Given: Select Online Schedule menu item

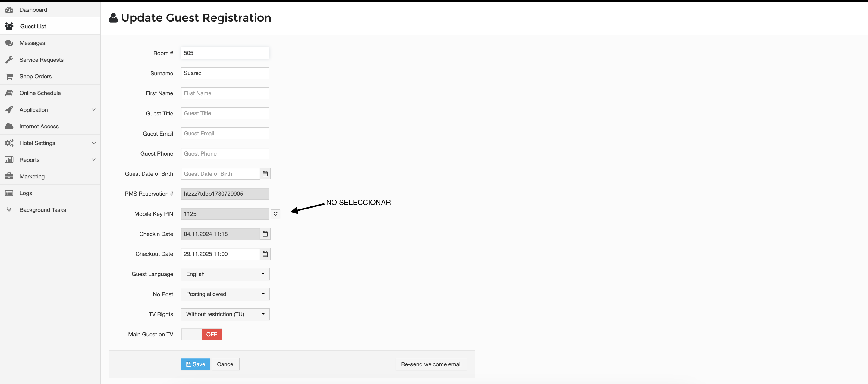Looking at the screenshot, I should click(x=50, y=93).
